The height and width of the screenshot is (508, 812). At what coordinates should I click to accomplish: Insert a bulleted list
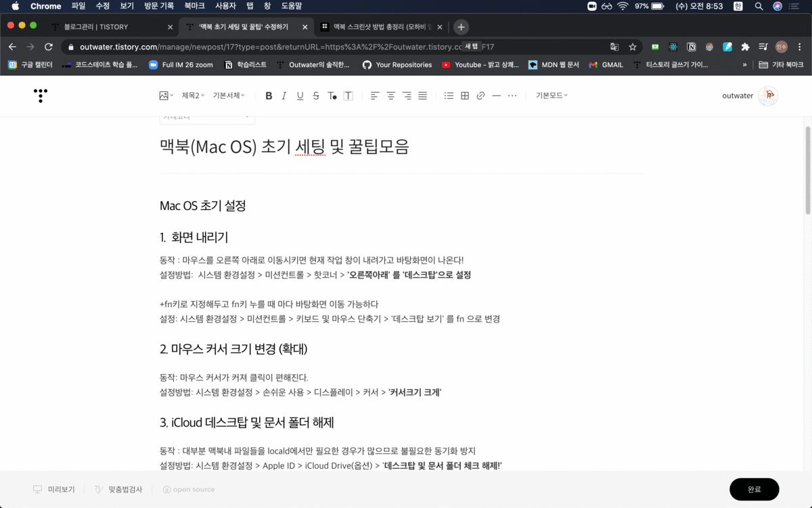[x=449, y=96]
